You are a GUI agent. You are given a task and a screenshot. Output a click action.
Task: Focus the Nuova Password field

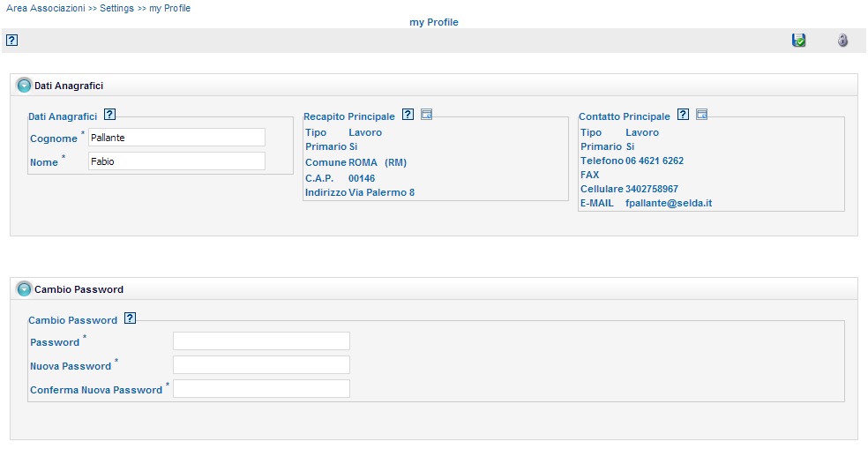[261, 365]
